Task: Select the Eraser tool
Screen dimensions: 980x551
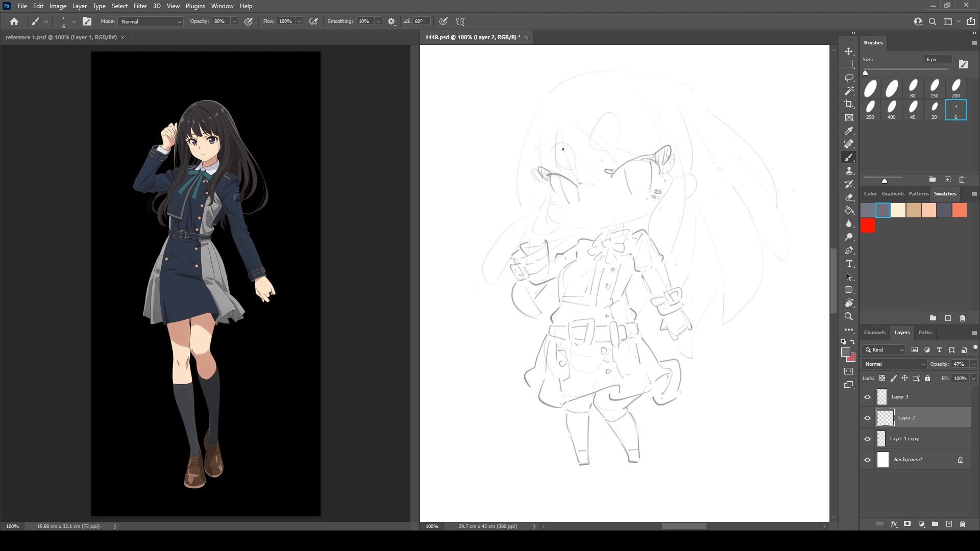Action: click(x=849, y=197)
